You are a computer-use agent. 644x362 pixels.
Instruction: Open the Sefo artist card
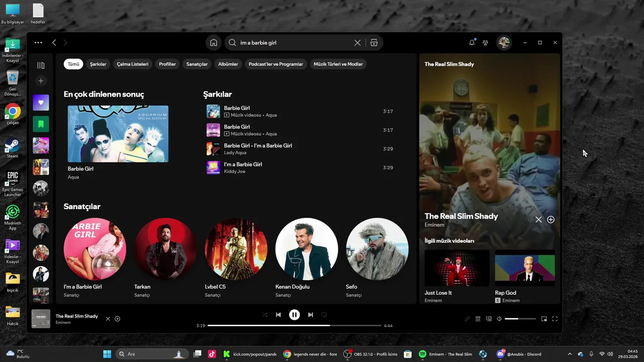tap(377, 258)
